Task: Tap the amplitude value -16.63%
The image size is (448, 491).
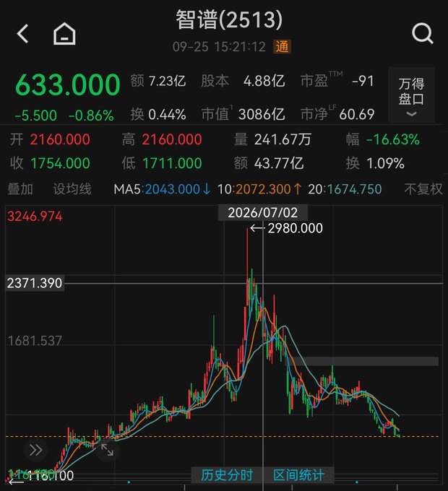Action: (x=393, y=139)
